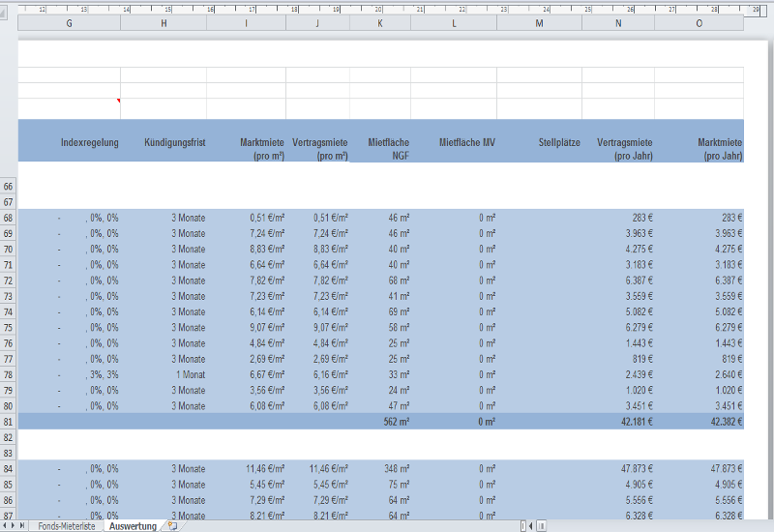Select row 81 header
Screen dimensions: 774x532
tap(9, 422)
